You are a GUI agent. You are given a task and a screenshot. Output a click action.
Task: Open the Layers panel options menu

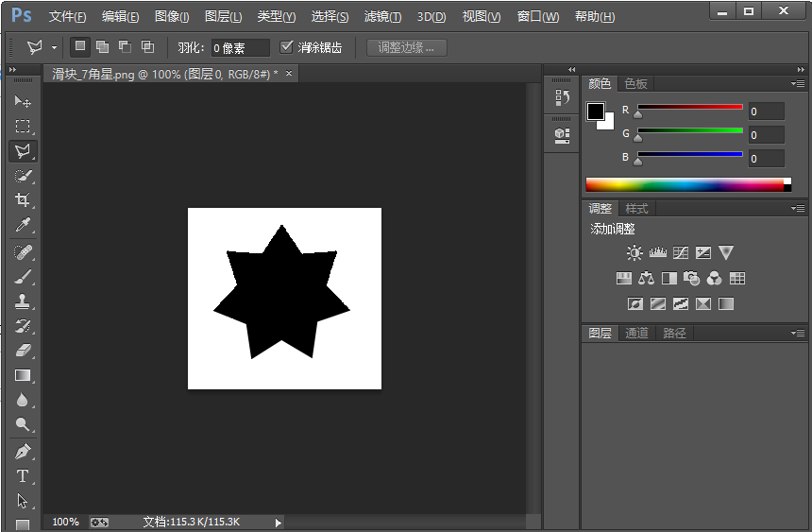click(x=798, y=333)
